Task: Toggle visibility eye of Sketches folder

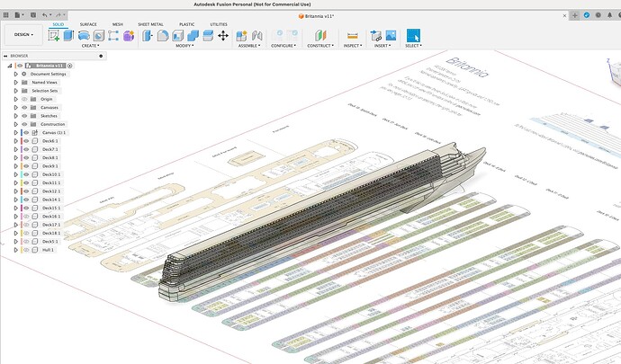Action: tap(24, 116)
